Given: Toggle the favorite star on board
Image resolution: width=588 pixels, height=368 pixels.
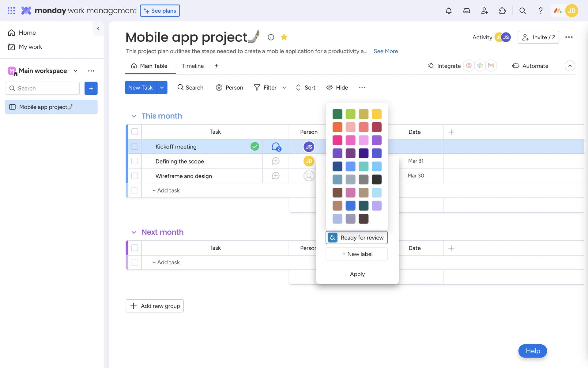Looking at the screenshot, I should pos(284,37).
